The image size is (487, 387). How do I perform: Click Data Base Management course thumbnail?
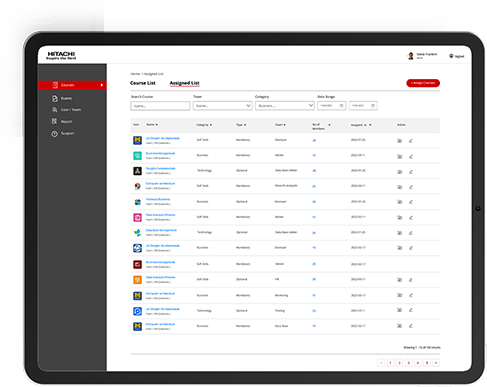[x=137, y=233]
